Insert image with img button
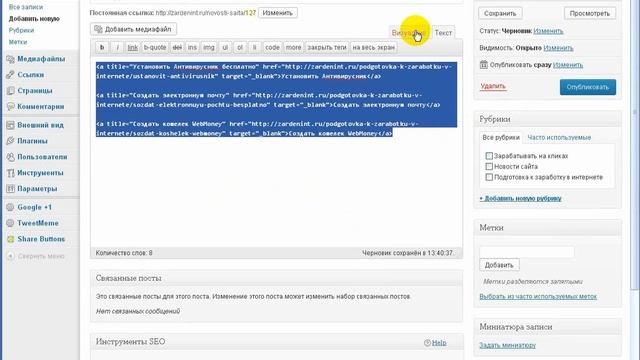Screen dimensions: 640x360 [x=209, y=47]
